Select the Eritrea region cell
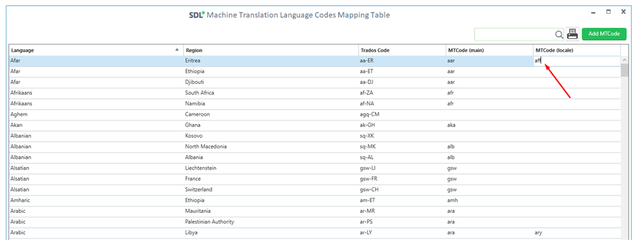Image resolution: width=644 pixels, height=240 pixels. (271, 61)
